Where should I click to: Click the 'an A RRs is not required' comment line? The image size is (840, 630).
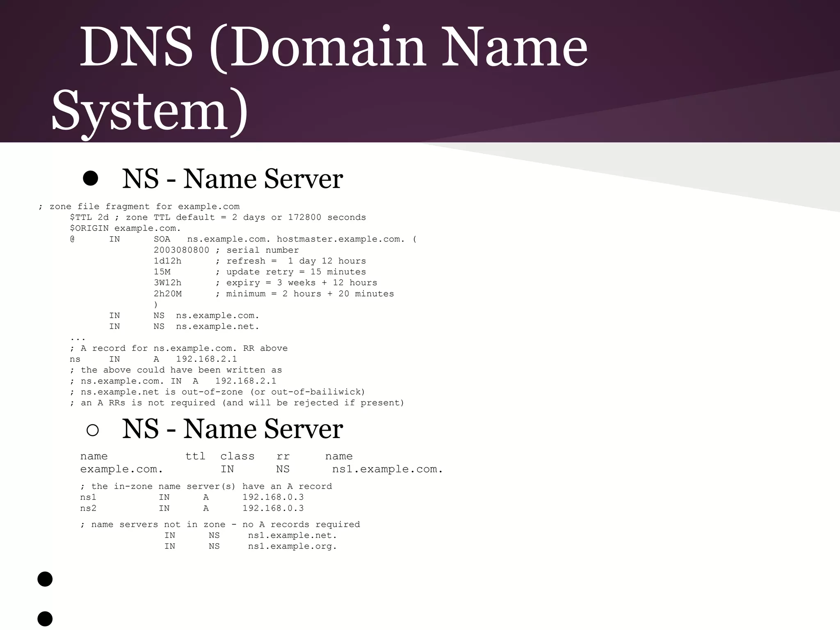click(237, 403)
